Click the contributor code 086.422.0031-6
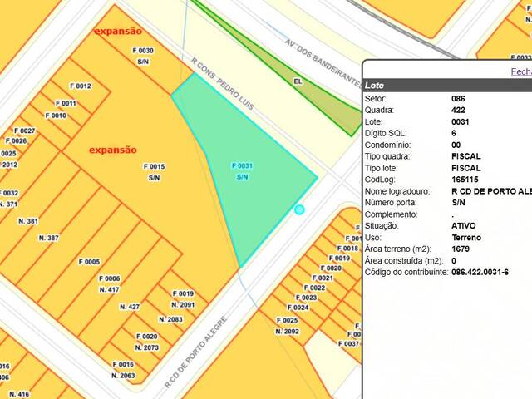532x399 pixels. [480, 272]
